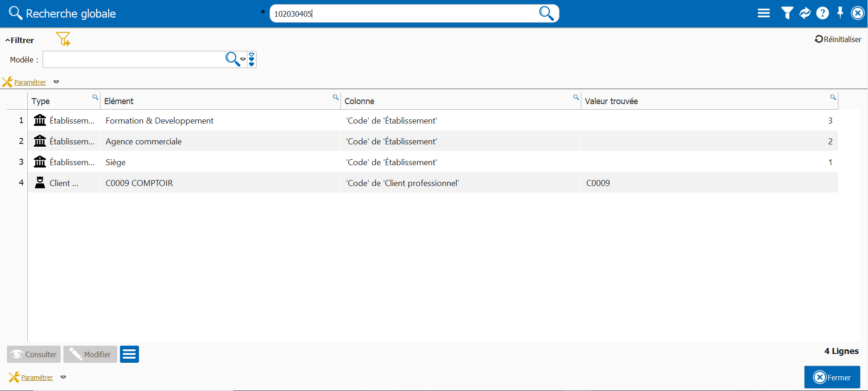The image size is (868, 391).
Task: Expand the Modèle double-chevron dropdown
Action: [252, 59]
